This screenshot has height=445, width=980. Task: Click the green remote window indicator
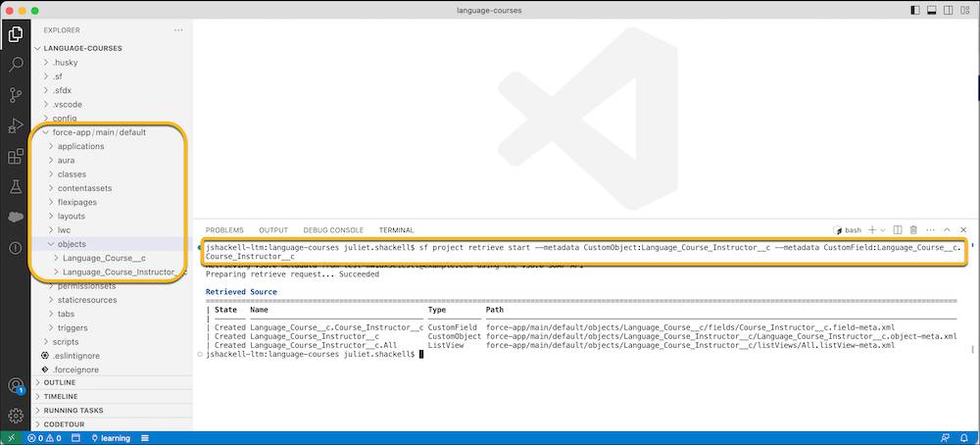click(x=12, y=438)
